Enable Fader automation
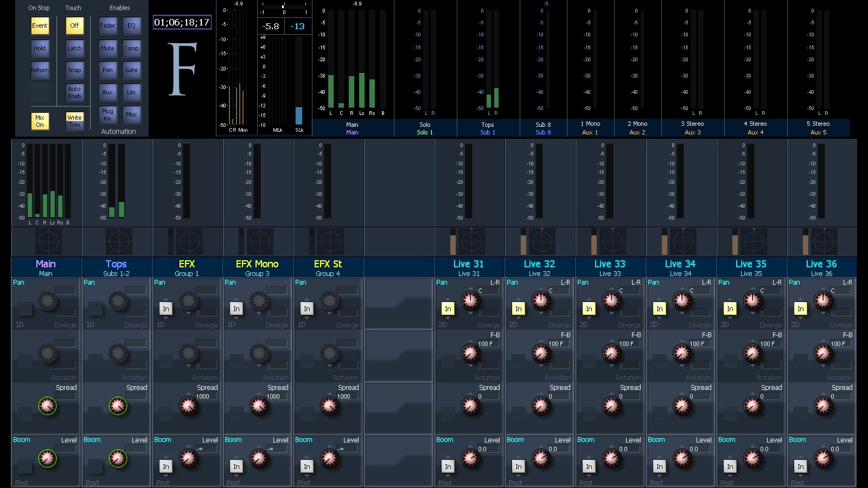This screenshot has height=488, width=868. (107, 25)
